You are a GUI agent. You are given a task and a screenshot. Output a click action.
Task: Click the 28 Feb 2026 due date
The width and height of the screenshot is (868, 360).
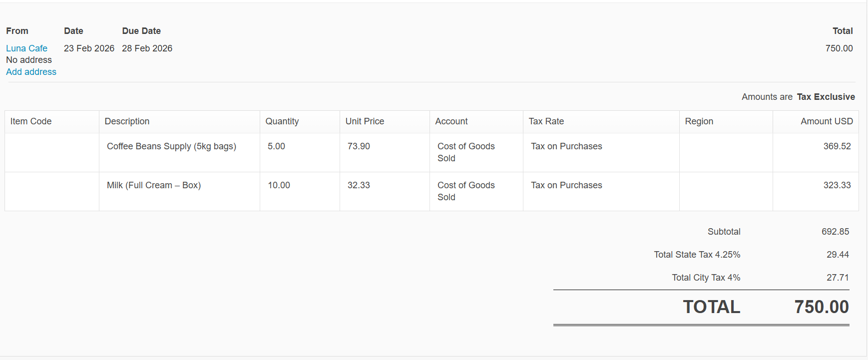point(147,48)
